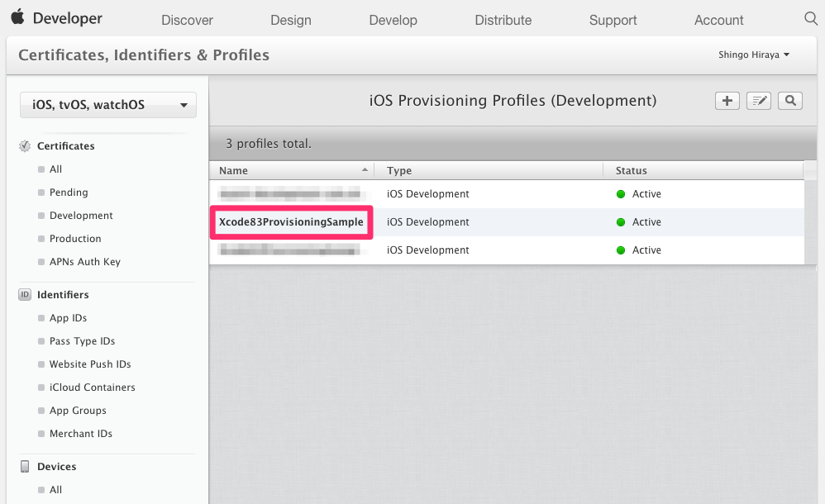Select the Xcode83ProvisioningSample profile
This screenshot has height=504, width=825.
coord(291,222)
